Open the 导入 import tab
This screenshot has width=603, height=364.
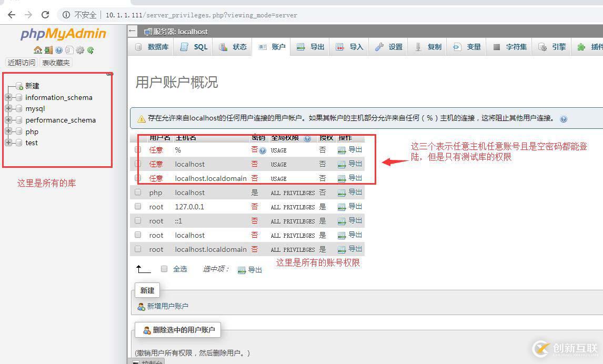(350, 47)
